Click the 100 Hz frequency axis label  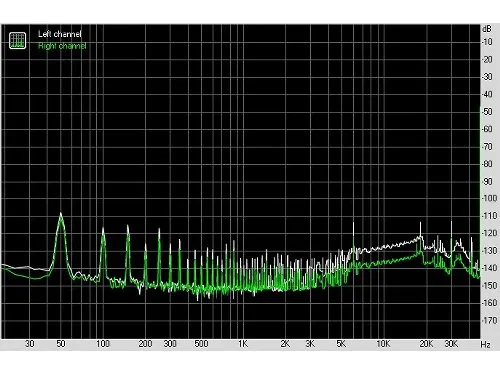[103, 344]
